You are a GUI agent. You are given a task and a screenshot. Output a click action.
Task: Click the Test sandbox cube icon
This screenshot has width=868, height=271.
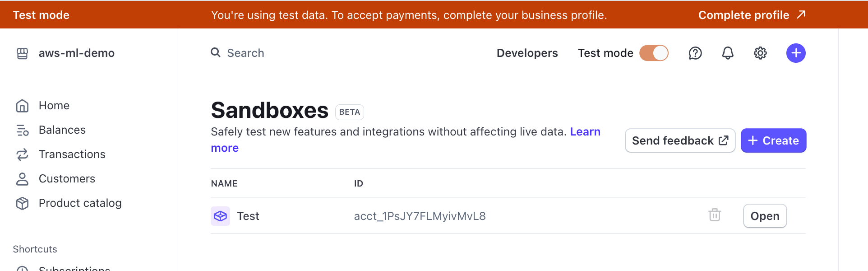coord(220,216)
